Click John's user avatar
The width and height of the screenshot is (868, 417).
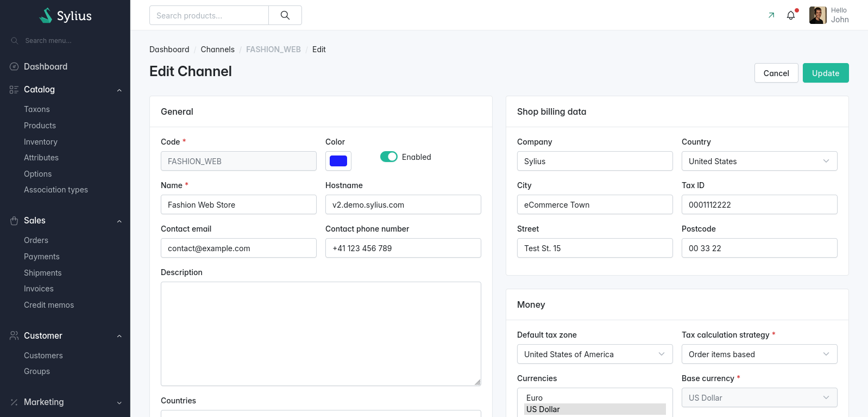pos(817,15)
